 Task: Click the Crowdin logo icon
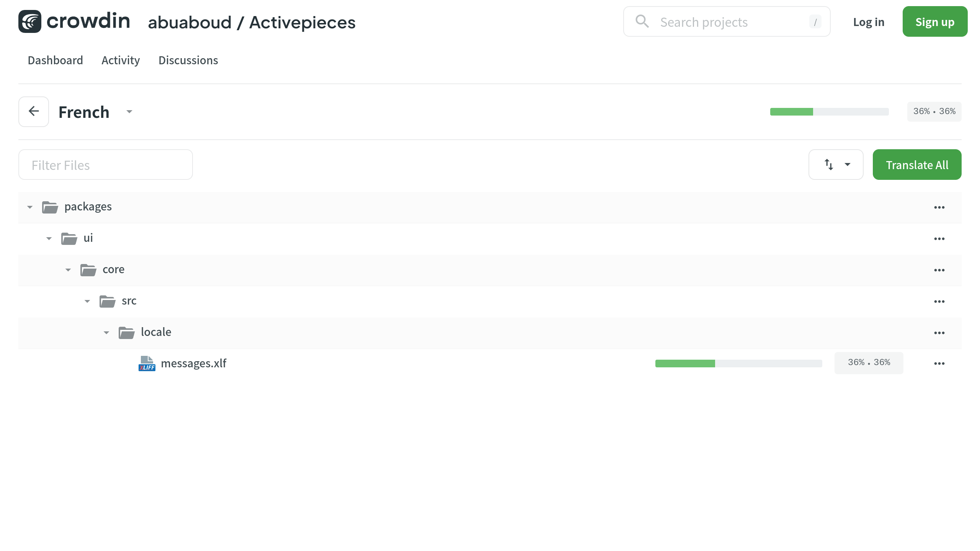[30, 21]
